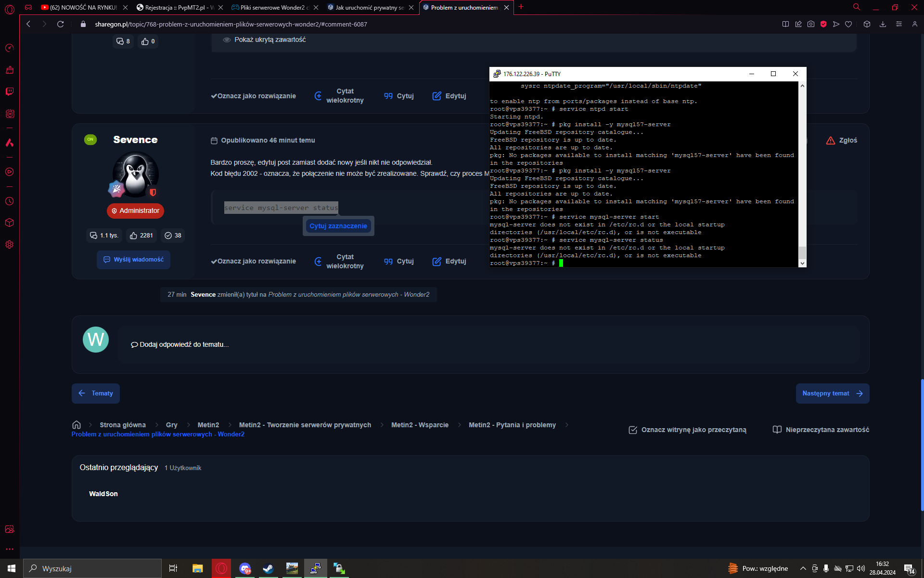Toggle multi-quote on Sevence's post
The height and width of the screenshot is (578, 924).
pyautogui.click(x=339, y=261)
